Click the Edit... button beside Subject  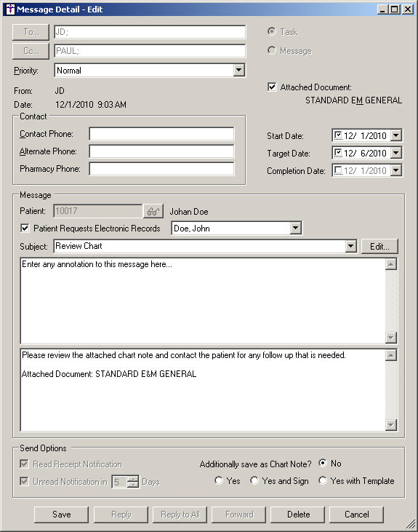point(379,246)
